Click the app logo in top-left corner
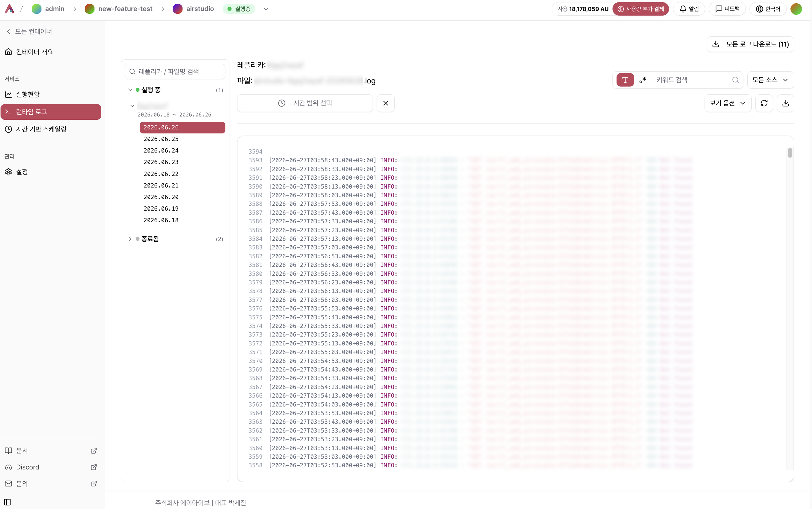812x509 pixels. pos(9,9)
